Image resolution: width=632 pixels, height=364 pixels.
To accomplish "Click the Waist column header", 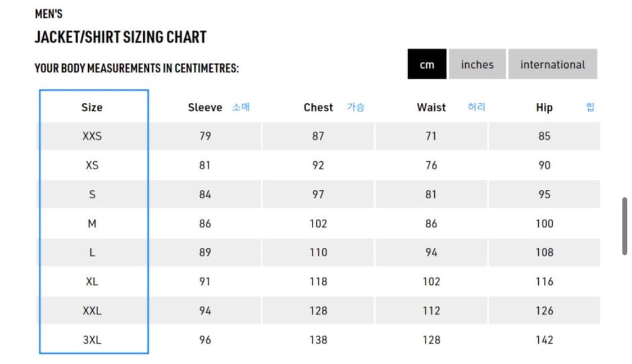I will (x=431, y=107).
